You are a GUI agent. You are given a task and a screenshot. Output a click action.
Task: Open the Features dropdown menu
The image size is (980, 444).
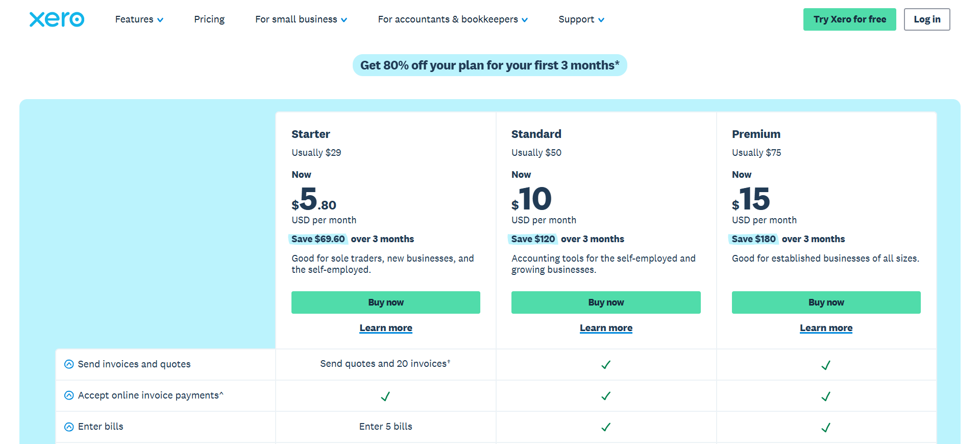click(139, 19)
